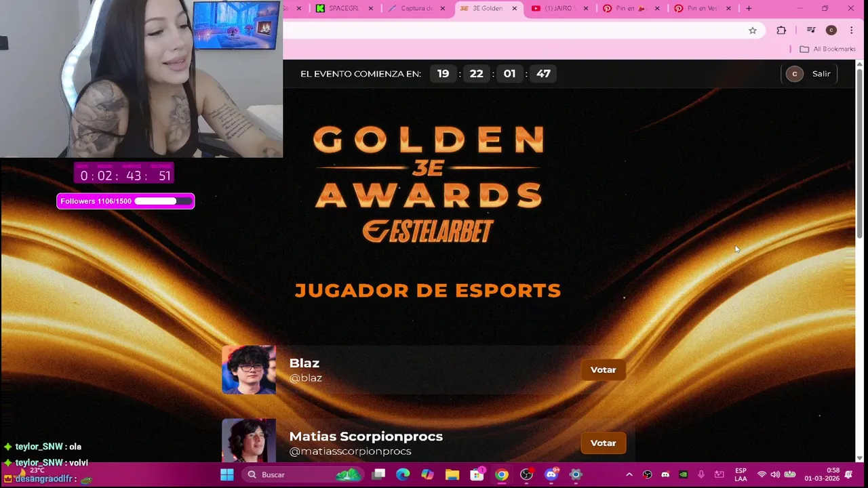
Task: Click the Followers 1106/1500 progress bar
Action: pyautogui.click(x=125, y=201)
